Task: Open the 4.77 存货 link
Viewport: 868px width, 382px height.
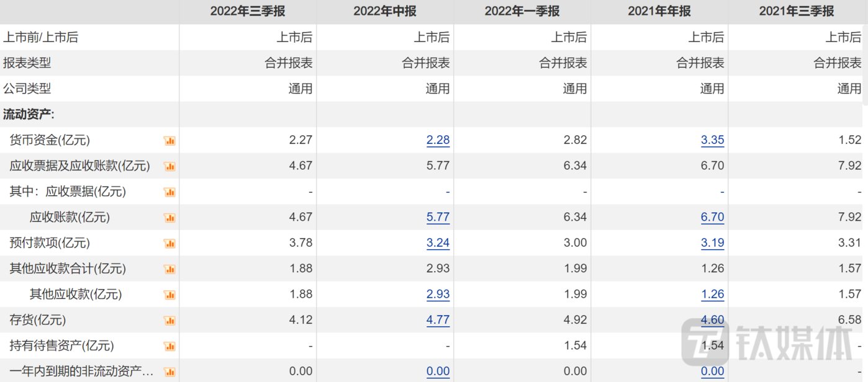Action: coord(438,320)
